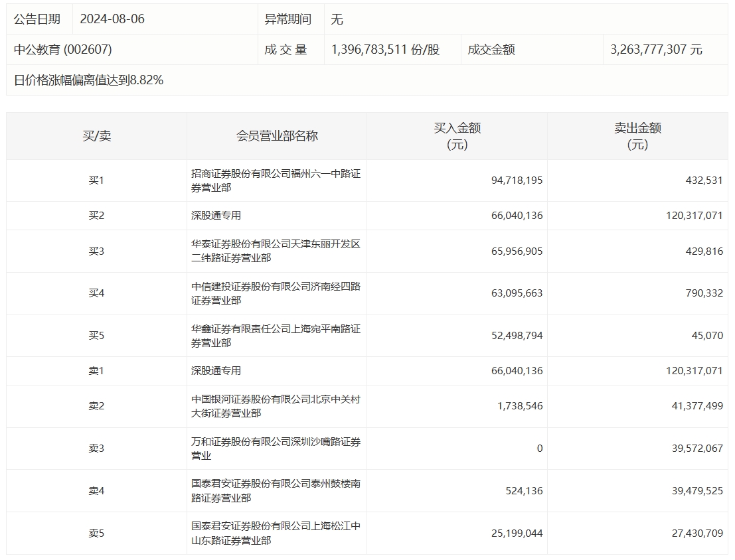The image size is (735, 560).
Task: Select volume 1,396,783,511 份/股
Action: point(385,50)
